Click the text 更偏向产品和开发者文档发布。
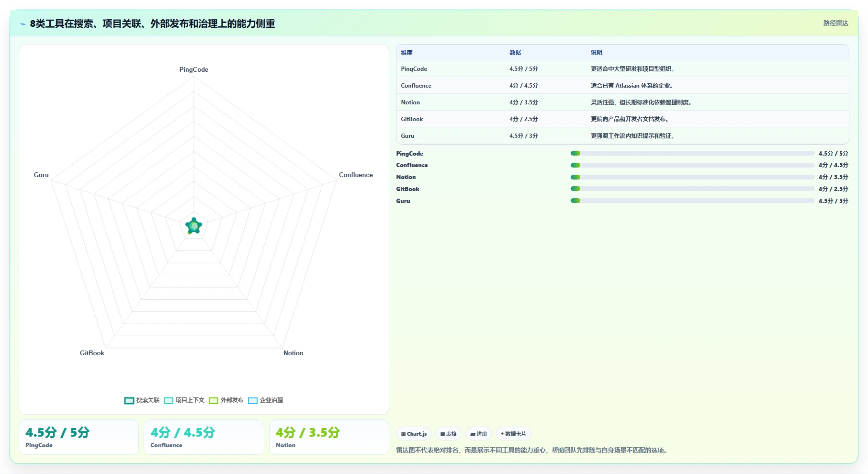This screenshot has width=868, height=474. (630, 119)
